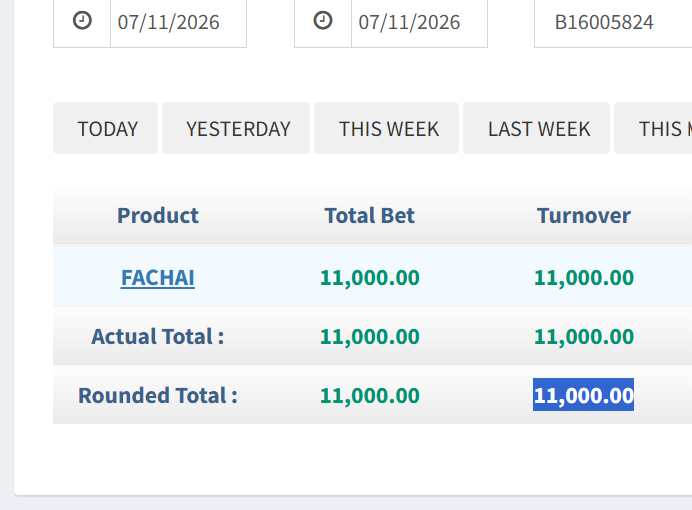The width and height of the screenshot is (692, 510).
Task: Focus the first 07/11/2026 date input
Action: pos(178,22)
